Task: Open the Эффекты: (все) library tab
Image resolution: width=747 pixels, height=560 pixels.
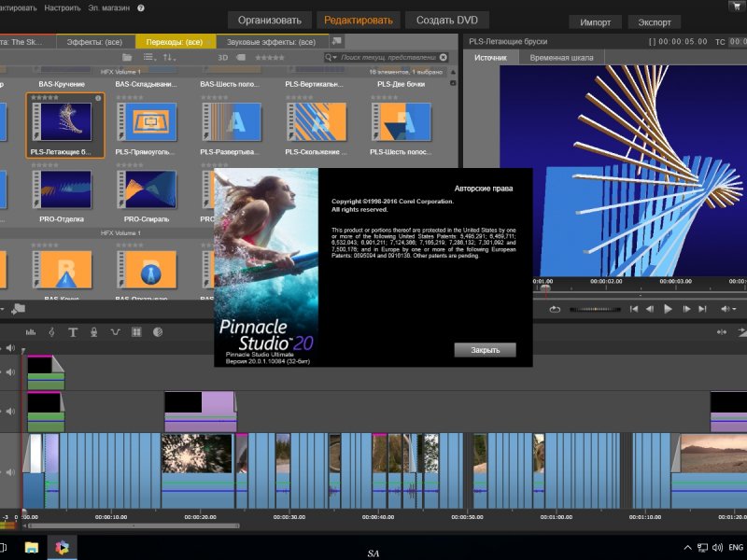Action: click(94, 42)
